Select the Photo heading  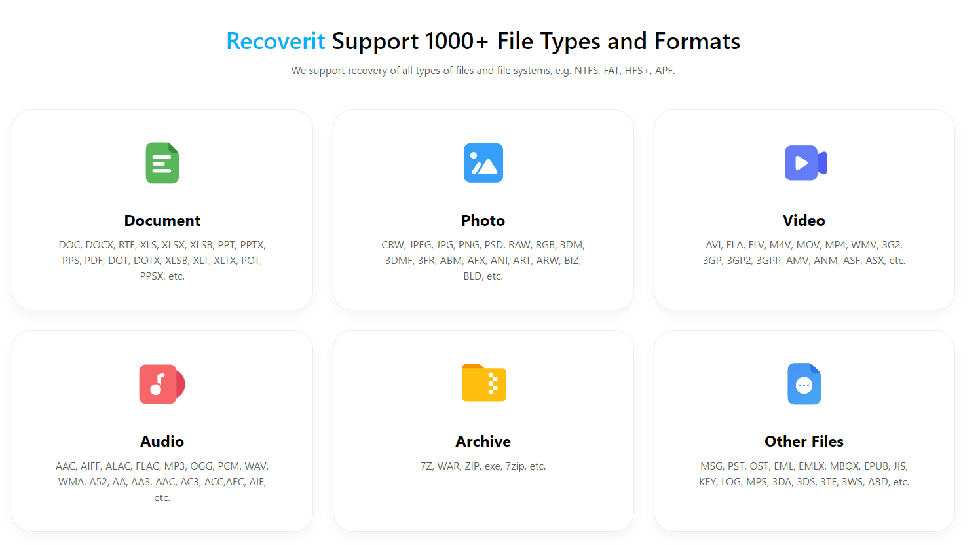pos(483,221)
